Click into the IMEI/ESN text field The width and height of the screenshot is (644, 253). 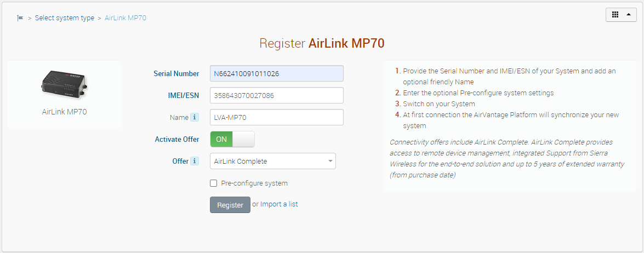(x=277, y=95)
